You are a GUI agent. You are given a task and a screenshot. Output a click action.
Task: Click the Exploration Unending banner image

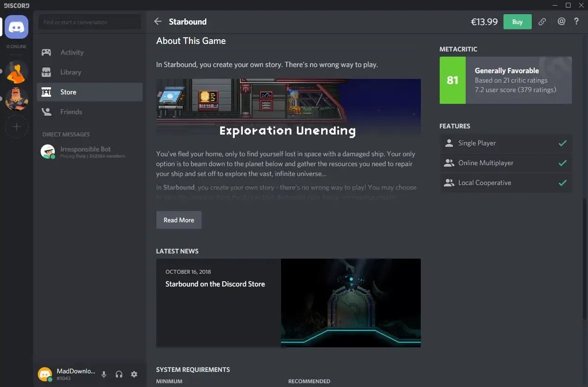coord(288,108)
